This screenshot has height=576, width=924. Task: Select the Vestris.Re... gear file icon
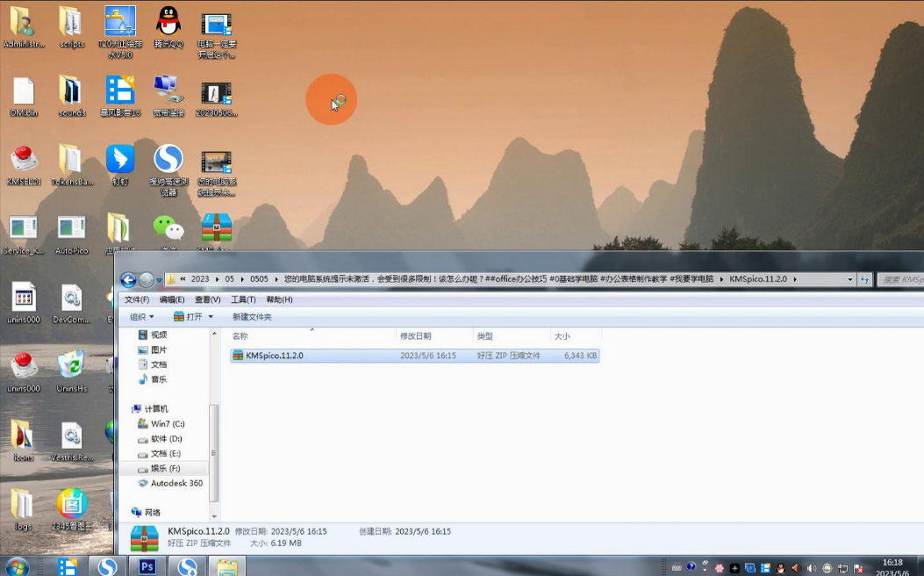[x=71, y=441]
